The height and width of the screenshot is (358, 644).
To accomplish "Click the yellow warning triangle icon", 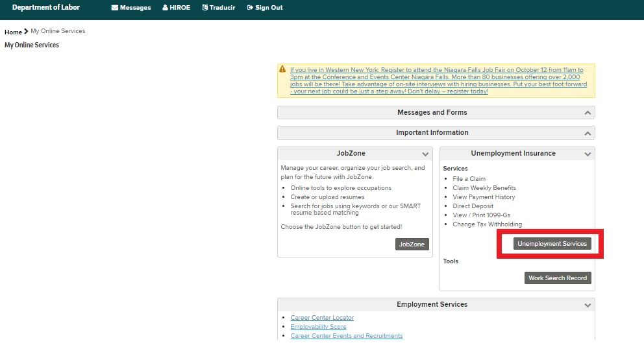I will [282, 69].
